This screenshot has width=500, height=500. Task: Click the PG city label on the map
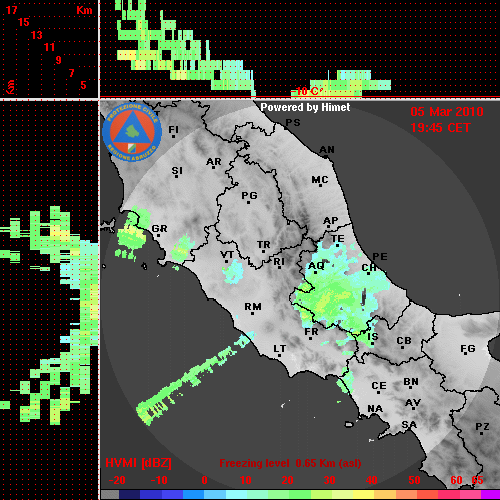click(x=249, y=196)
